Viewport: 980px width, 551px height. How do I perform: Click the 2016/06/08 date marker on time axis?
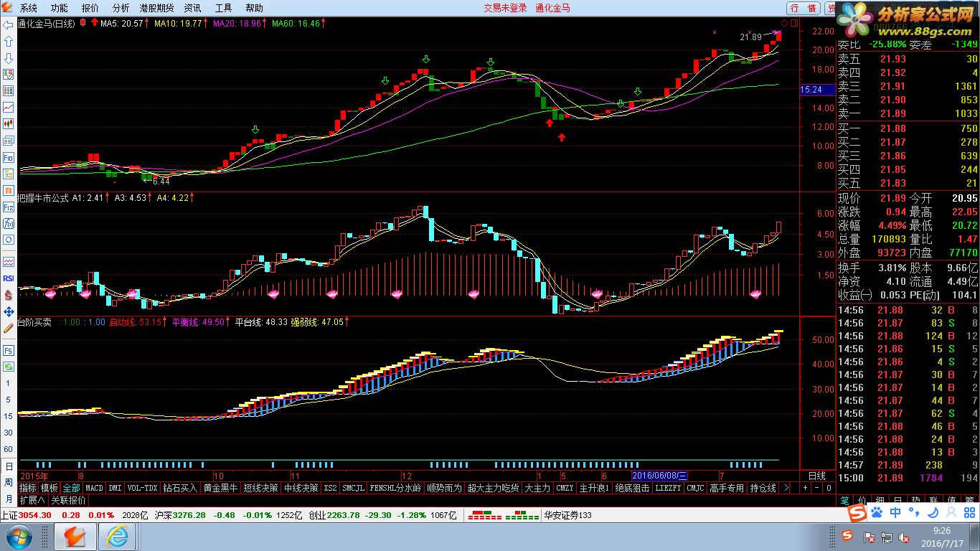click(660, 476)
